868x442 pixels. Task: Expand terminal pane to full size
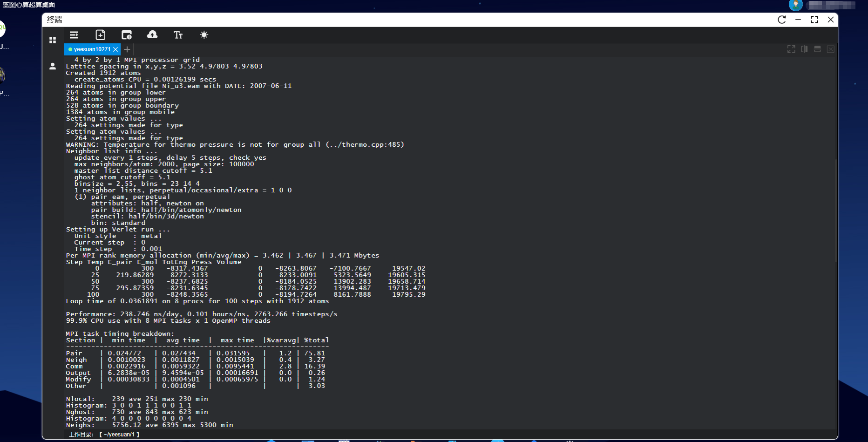(x=791, y=49)
